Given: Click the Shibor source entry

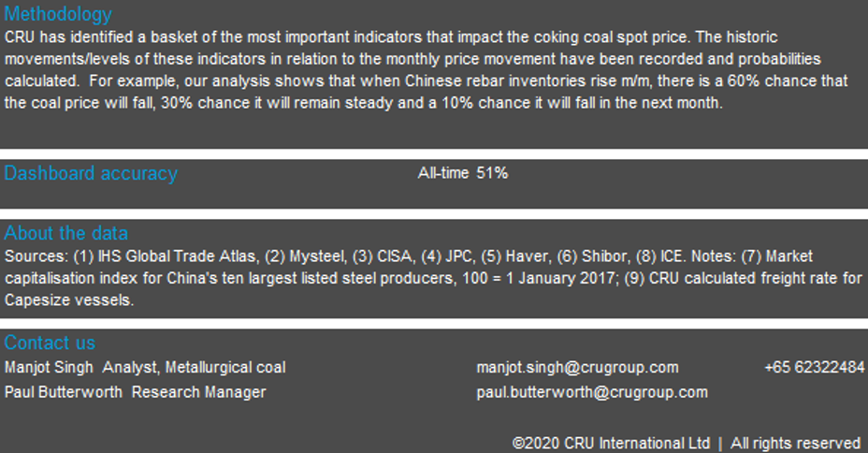Looking at the screenshot, I should (x=608, y=256).
